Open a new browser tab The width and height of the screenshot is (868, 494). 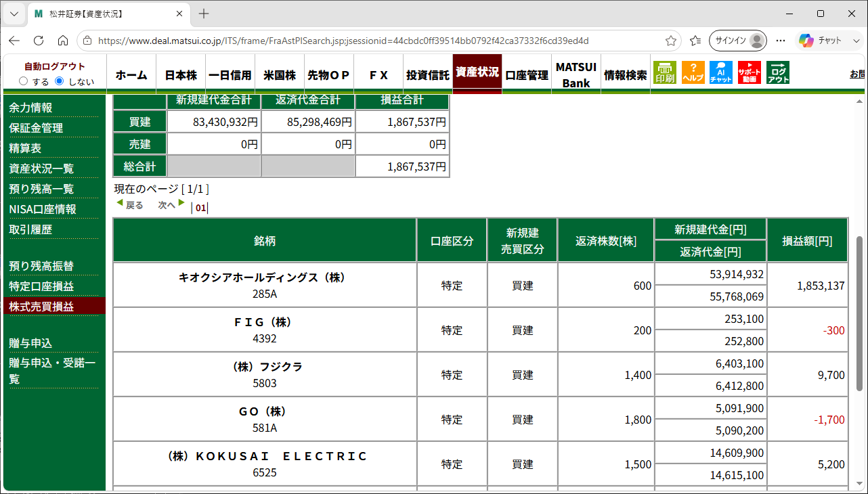pyautogui.click(x=204, y=14)
